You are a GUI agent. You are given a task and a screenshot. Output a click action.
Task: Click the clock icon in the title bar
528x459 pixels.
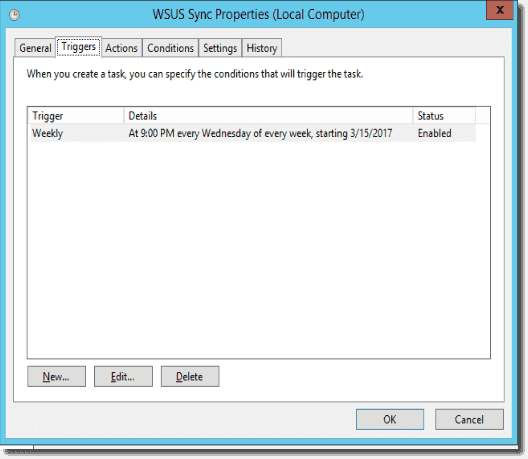[x=14, y=15]
